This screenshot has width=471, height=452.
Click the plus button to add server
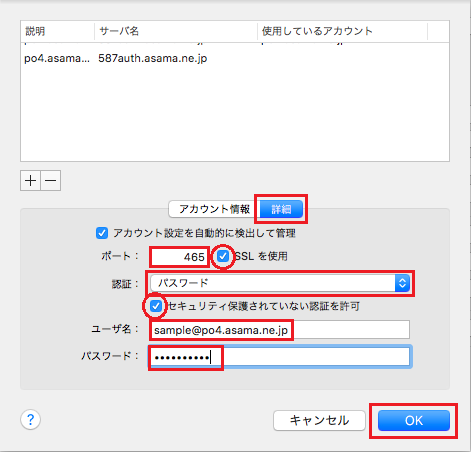click(30, 181)
